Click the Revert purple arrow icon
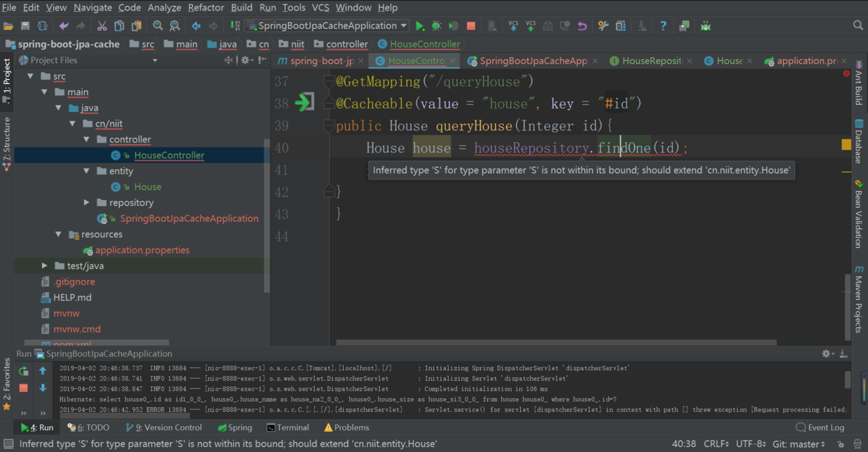The width and height of the screenshot is (868, 452). click(x=582, y=26)
